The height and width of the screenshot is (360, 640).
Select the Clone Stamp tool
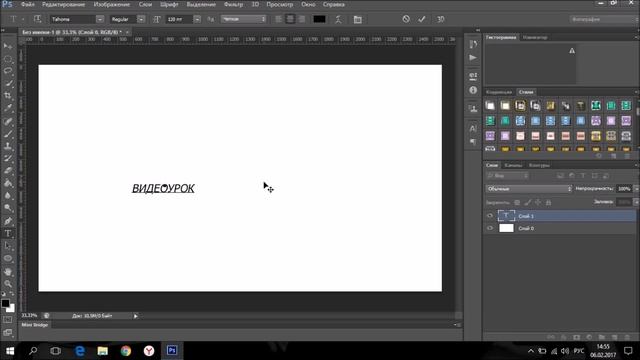tap(8, 146)
